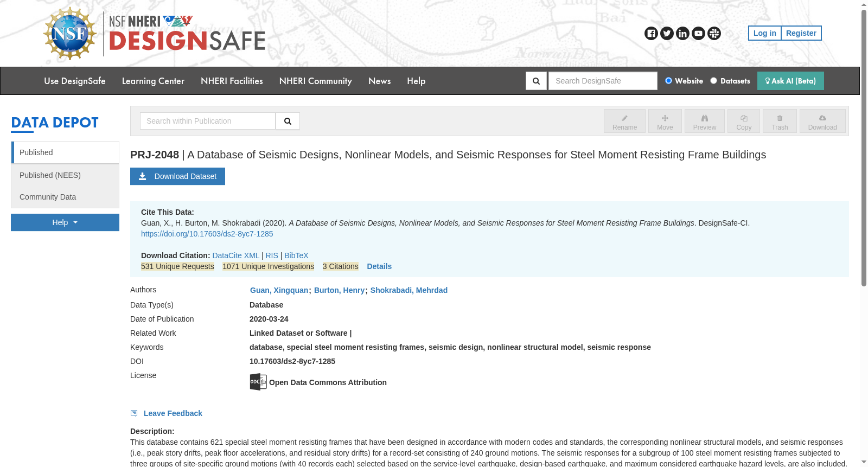The height and width of the screenshot is (467, 868).
Task: Open the LinkedIn social icon
Action: (x=682, y=34)
